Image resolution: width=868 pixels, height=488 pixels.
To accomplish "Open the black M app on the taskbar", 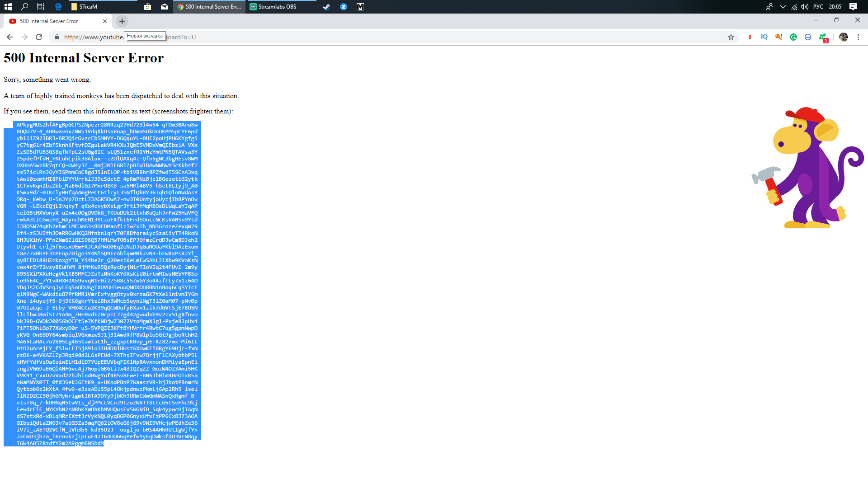I will coord(360,7).
